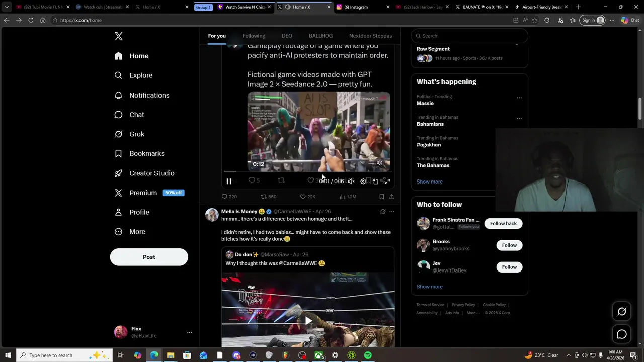This screenshot has height=362, width=644.
Task: Click the Post button
Action: (149, 257)
